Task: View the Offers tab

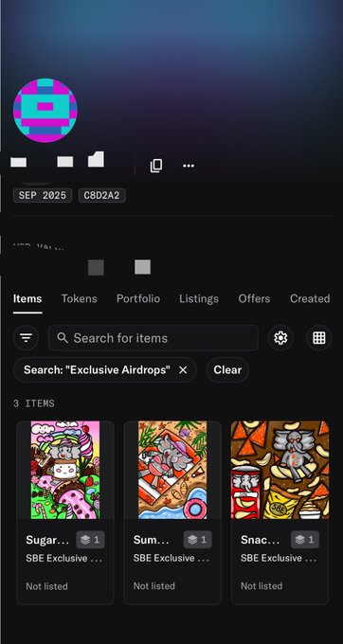Action: pyautogui.click(x=254, y=298)
